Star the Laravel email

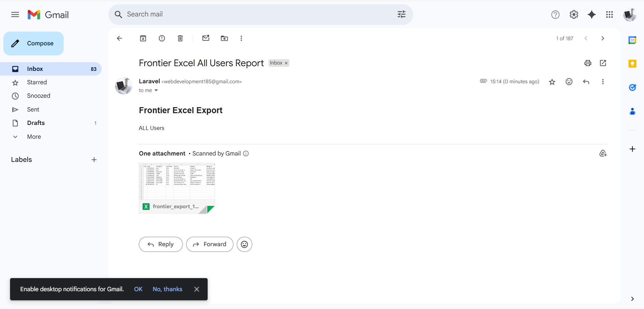point(552,82)
